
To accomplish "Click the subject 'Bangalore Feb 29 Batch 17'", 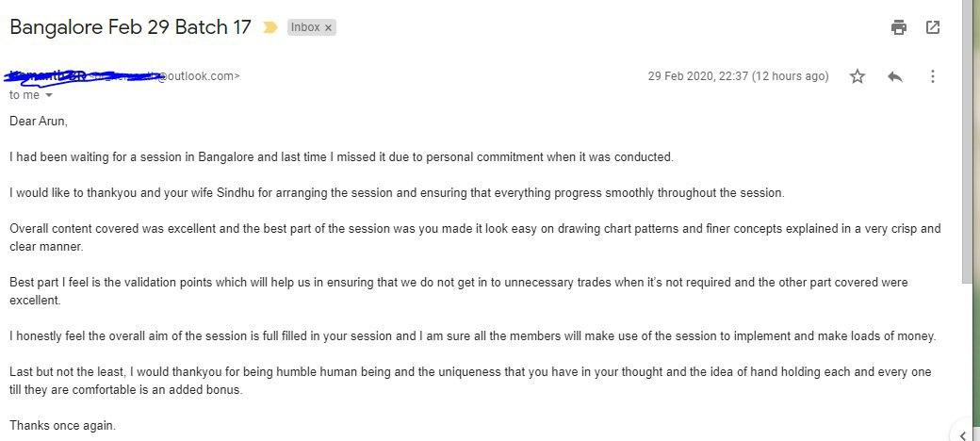I will [131, 27].
